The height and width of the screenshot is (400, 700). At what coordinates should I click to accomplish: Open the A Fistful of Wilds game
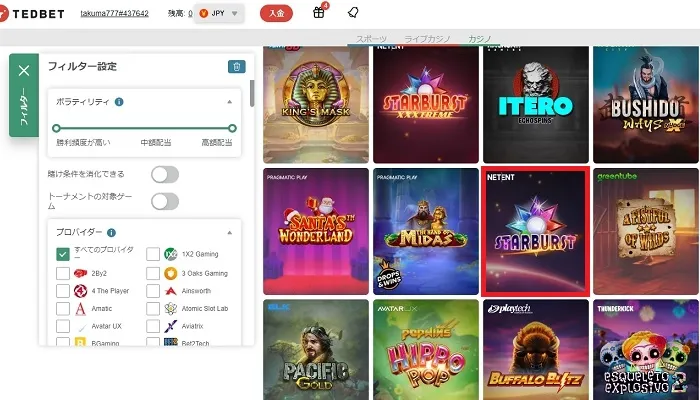pos(646,231)
